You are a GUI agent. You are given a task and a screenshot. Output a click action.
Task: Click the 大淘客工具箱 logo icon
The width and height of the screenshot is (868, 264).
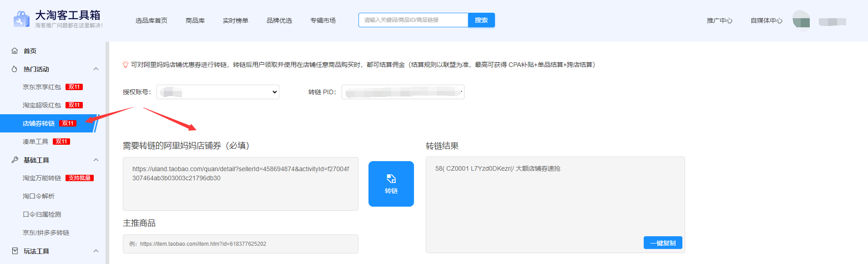point(21,20)
